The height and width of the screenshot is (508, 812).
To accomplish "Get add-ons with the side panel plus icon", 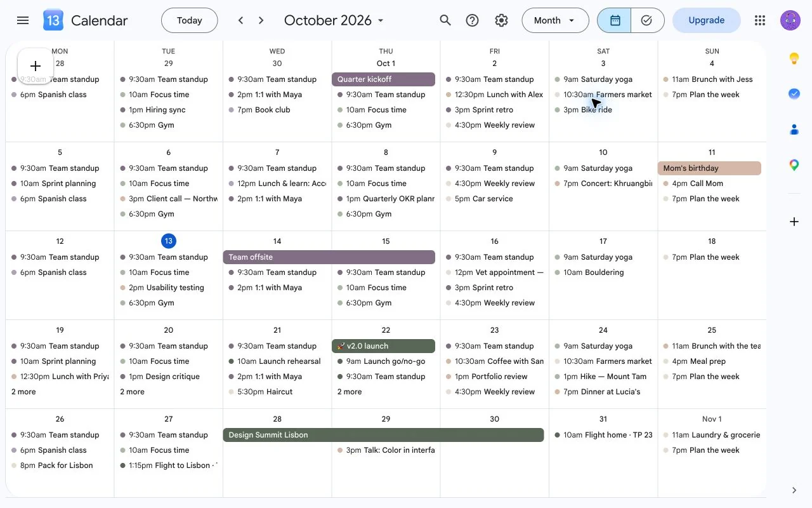I will pos(794,222).
